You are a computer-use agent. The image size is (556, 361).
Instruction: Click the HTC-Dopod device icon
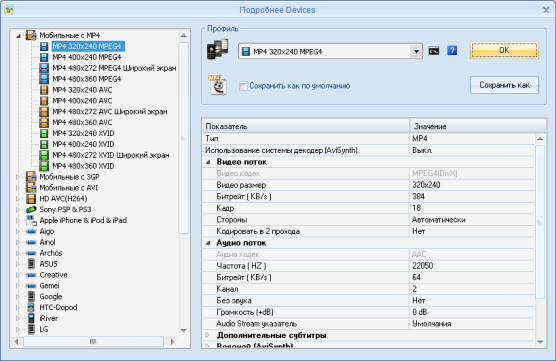pyautogui.click(x=31, y=308)
